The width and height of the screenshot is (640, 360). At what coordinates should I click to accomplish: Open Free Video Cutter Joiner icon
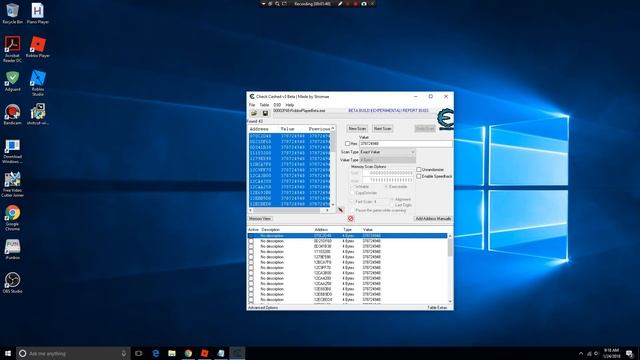tap(12, 184)
